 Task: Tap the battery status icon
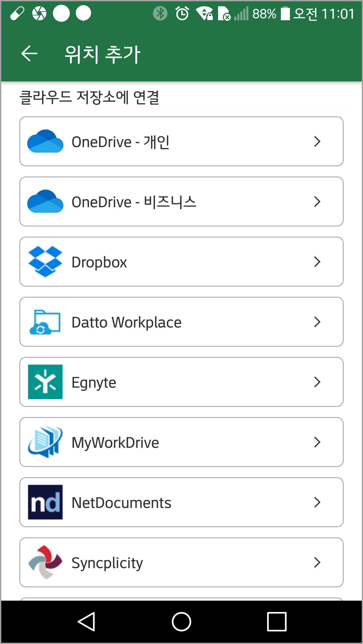pyautogui.click(x=285, y=13)
